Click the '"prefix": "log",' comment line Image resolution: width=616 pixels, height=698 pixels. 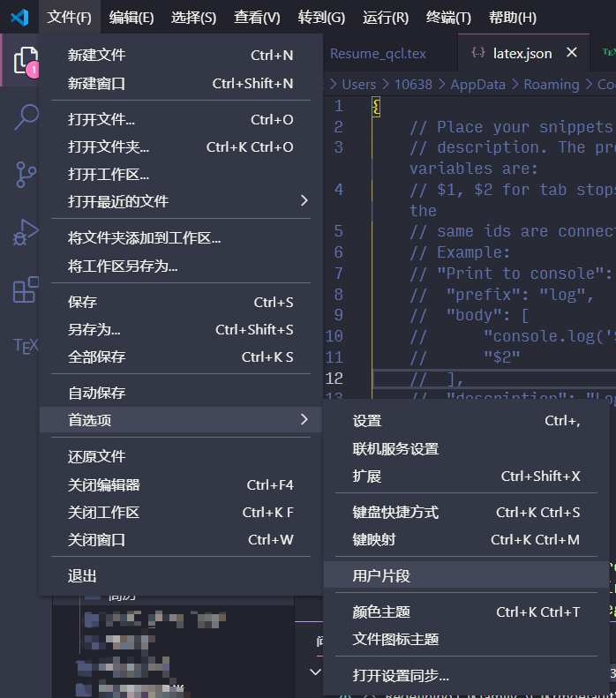click(501, 295)
